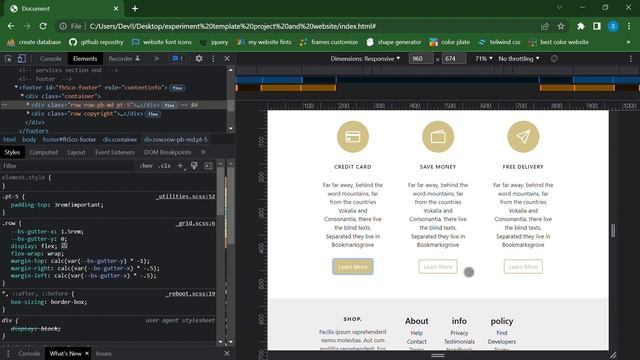Show hidden bookmarks chevron
The width and height of the screenshot is (640, 360).
pos(628,42)
